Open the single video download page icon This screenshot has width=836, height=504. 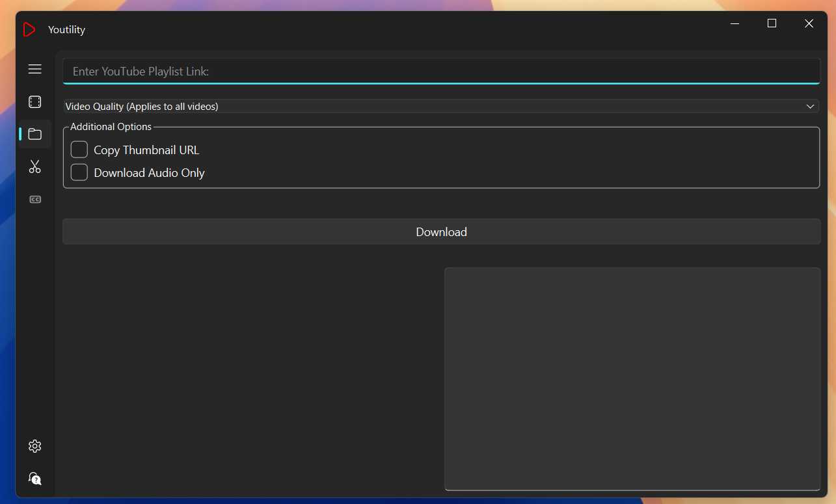click(35, 102)
